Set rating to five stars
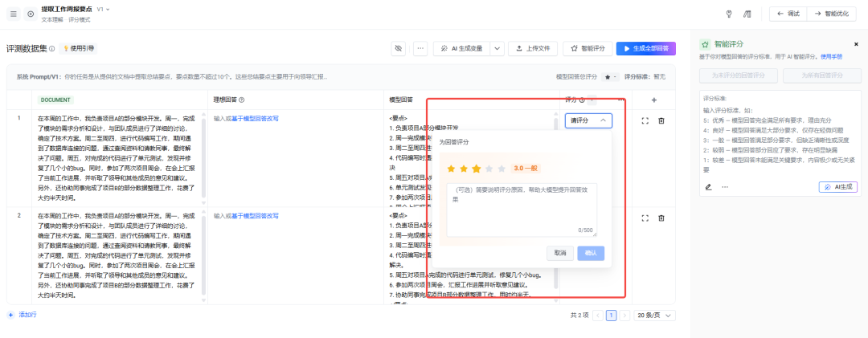The height and width of the screenshot is (338, 868). click(502, 168)
